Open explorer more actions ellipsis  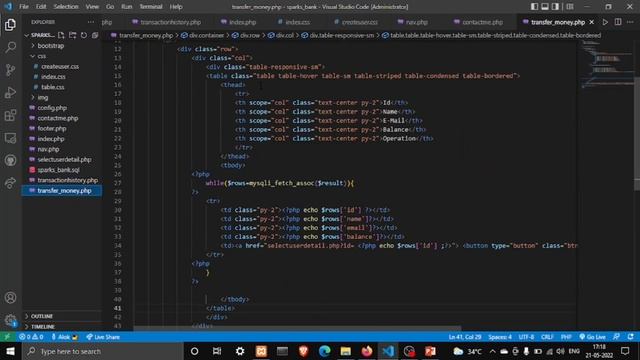pyautogui.click(x=91, y=22)
